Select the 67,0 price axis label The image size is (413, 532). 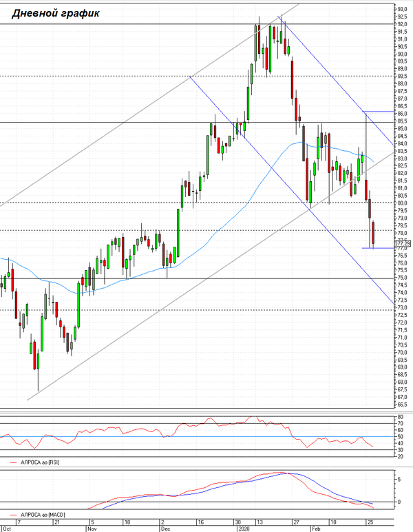(x=403, y=397)
